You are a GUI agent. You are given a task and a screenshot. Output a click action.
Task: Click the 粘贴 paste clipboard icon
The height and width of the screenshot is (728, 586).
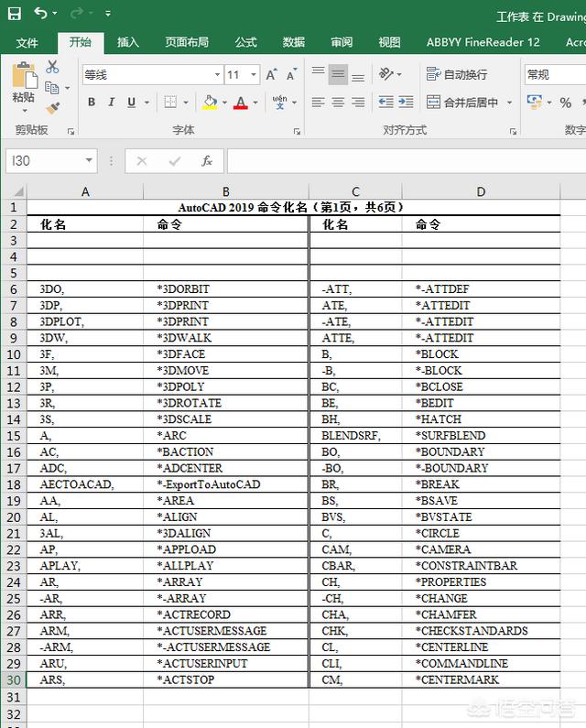click(x=24, y=75)
